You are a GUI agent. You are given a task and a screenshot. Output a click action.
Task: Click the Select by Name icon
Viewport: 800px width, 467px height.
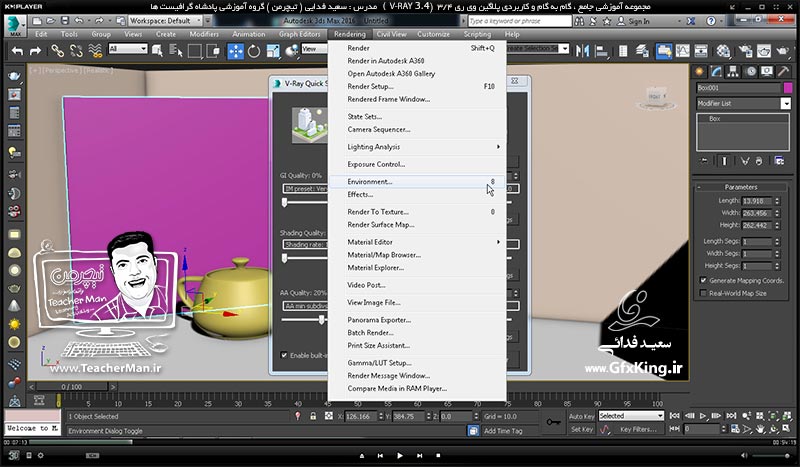tap(176, 51)
